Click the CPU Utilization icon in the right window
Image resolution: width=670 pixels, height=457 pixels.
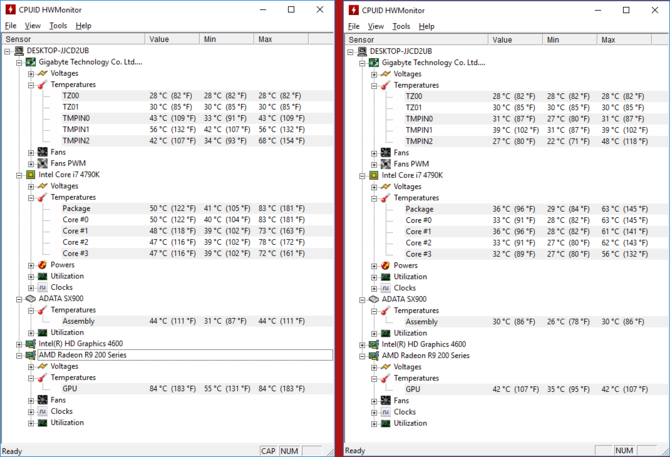(385, 277)
